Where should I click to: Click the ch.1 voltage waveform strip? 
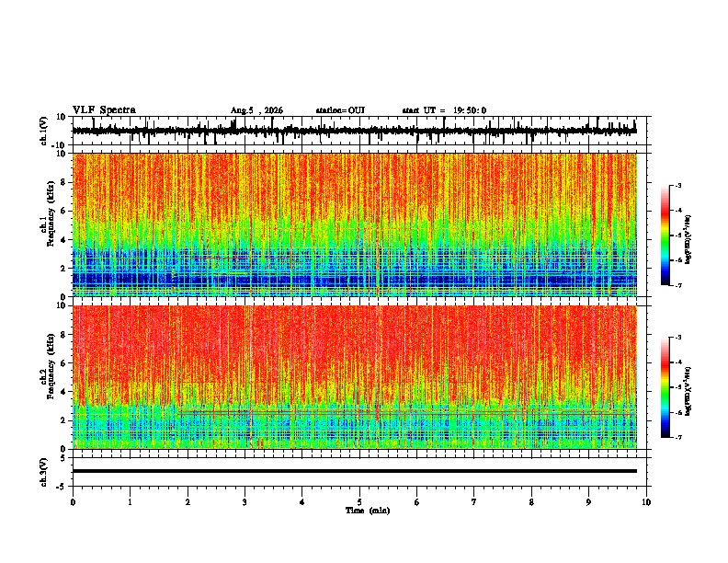[x=355, y=131]
